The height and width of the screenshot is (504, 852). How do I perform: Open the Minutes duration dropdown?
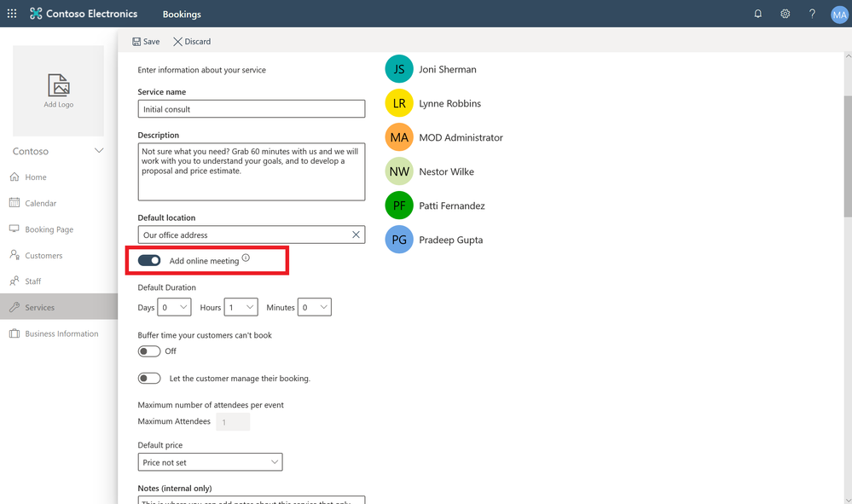pyautogui.click(x=315, y=307)
